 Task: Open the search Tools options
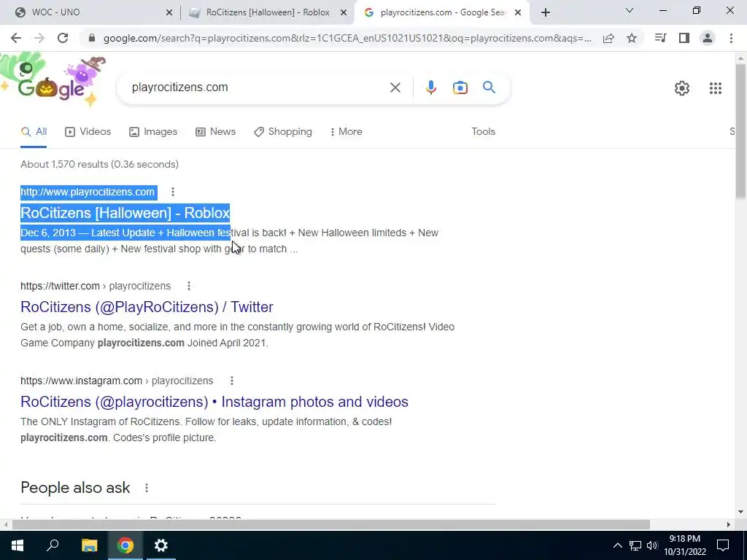click(484, 131)
